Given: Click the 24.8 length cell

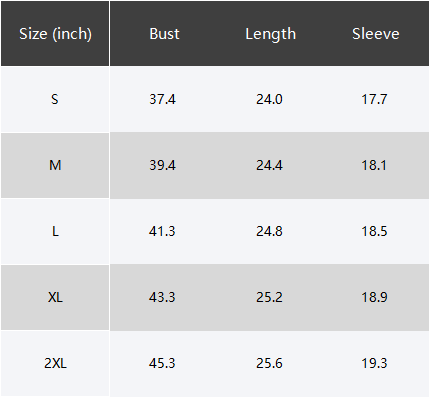Looking at the screenshot, I should click(269, 231).
